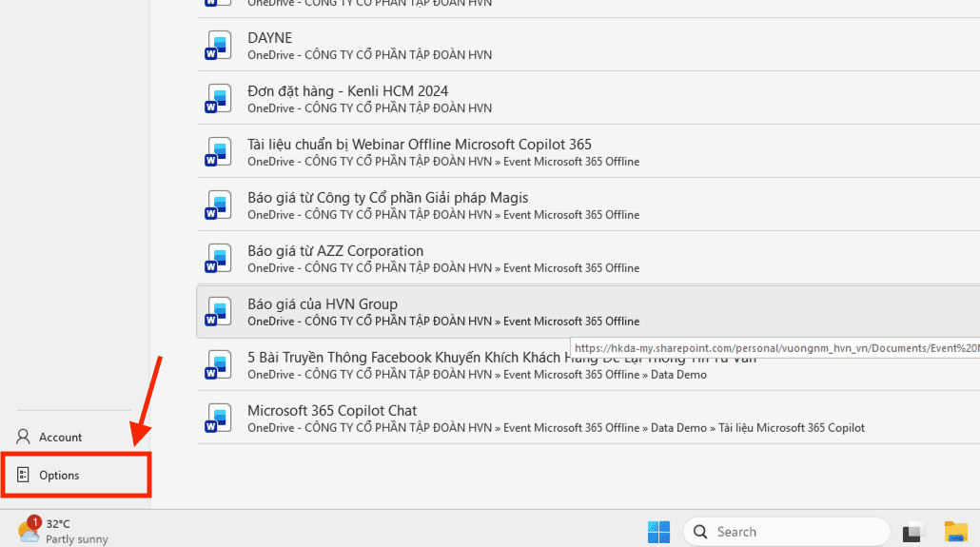Click Word icon beside Báo giá của HVN Group
980x547 pixels.
[x=218, y=311]
